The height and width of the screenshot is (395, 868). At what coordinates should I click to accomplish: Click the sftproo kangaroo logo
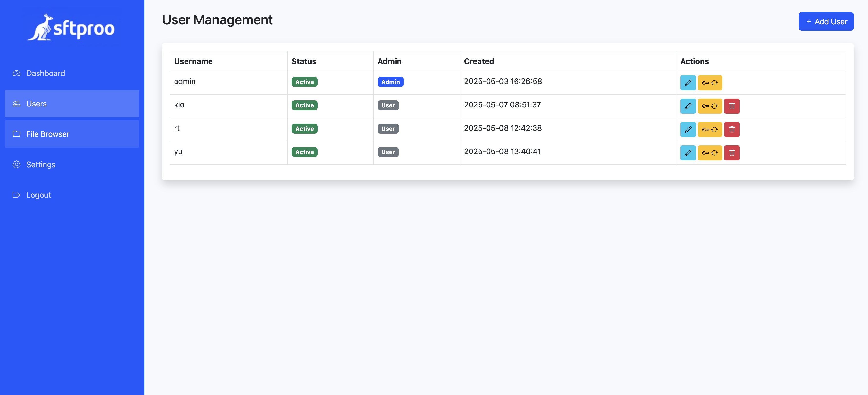coord(71,27)
